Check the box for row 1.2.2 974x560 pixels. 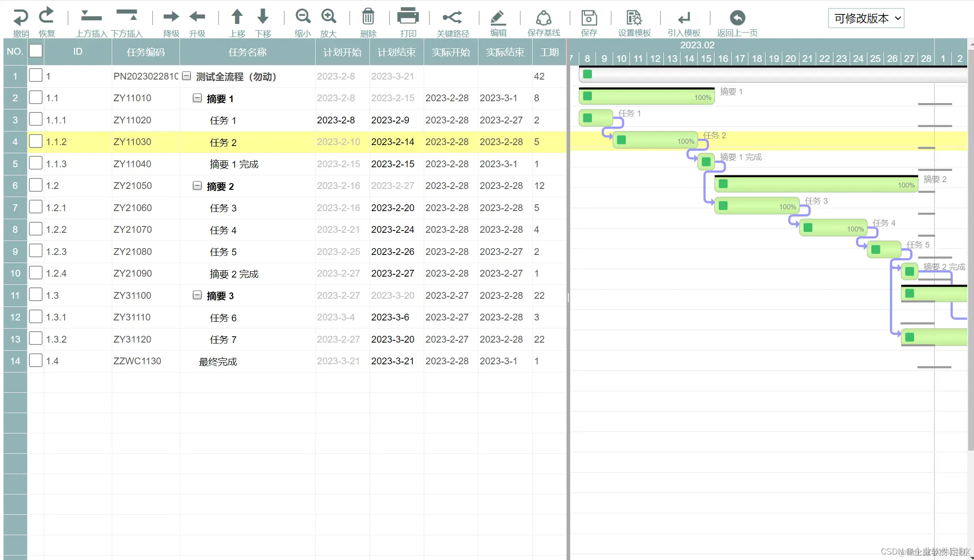[36, 229]
